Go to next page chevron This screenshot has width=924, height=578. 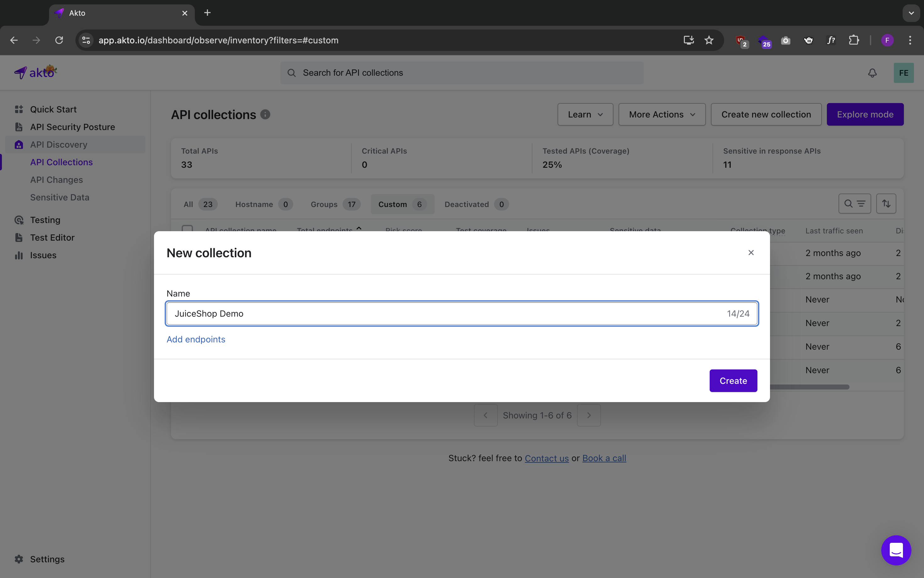589,415
